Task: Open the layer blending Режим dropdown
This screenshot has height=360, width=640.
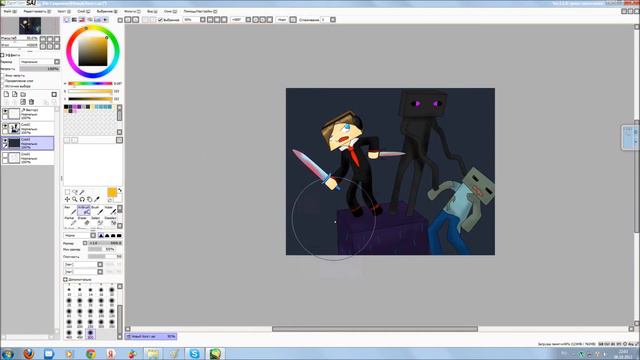Action: click(40, 62)
